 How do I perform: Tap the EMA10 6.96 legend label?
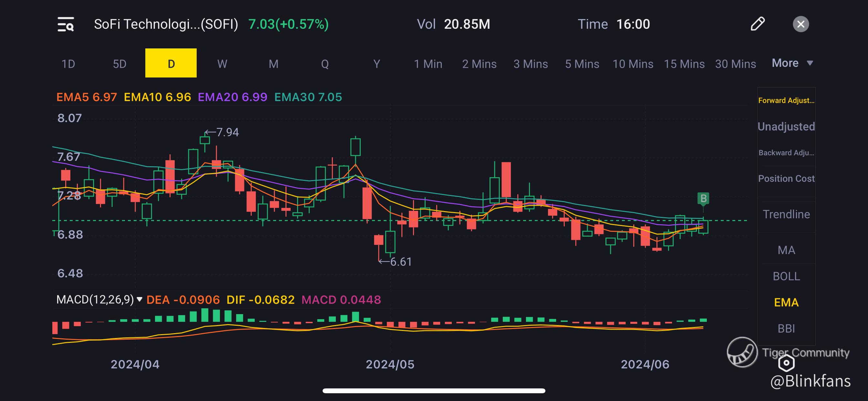(157, 97)
